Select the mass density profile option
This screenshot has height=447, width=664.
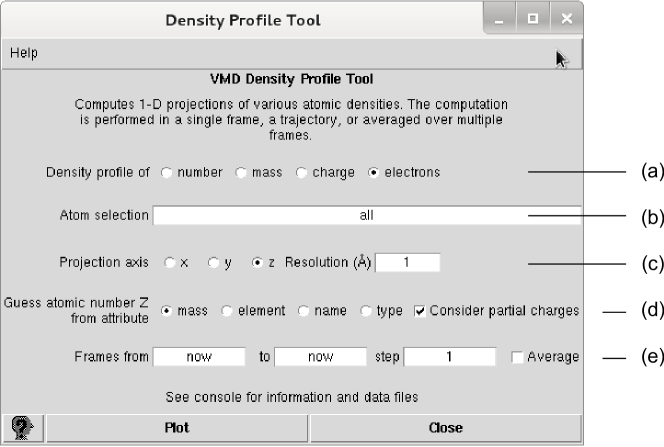pos(241,173)
